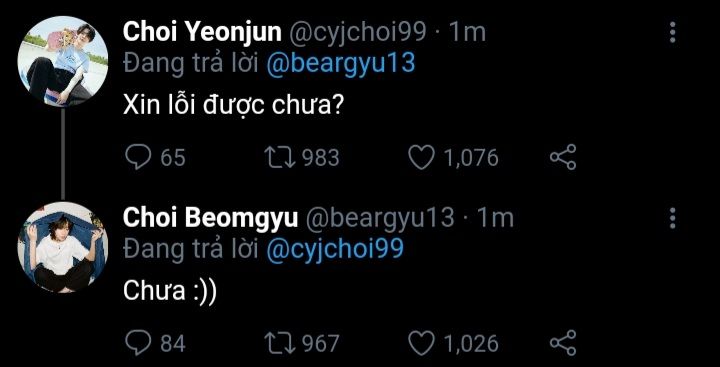This screenshot has height=367, width=720.
Task: Open more options on Beomgyu's tweet
Action: pos(672,218)
